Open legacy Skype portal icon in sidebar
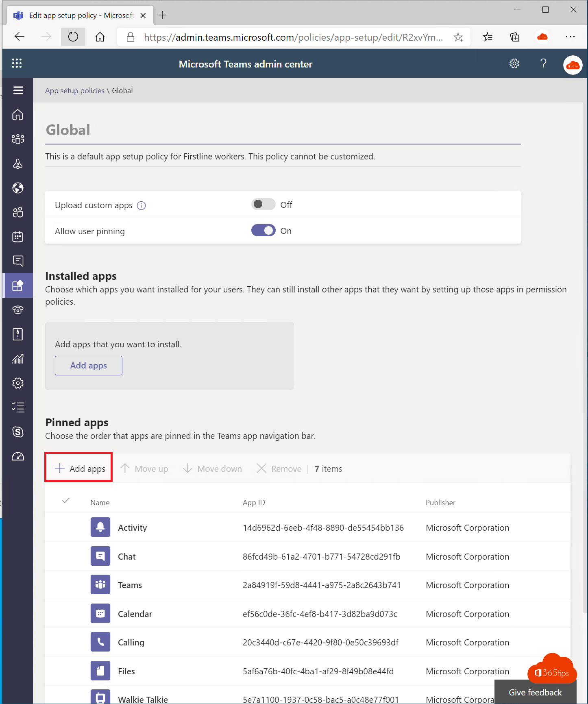The image size is (588, 704). coord(18,432)
